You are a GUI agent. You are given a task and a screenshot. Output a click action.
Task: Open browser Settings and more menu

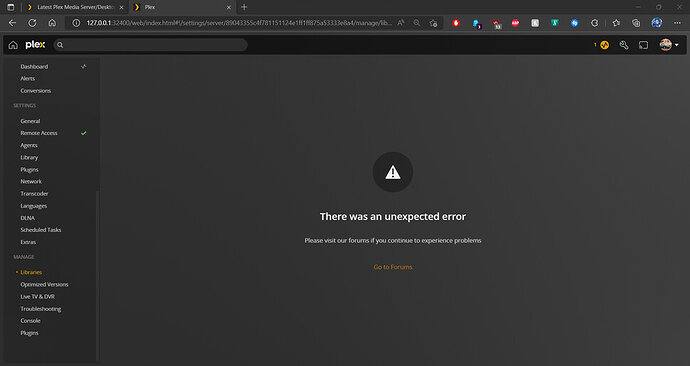point(677,23)
